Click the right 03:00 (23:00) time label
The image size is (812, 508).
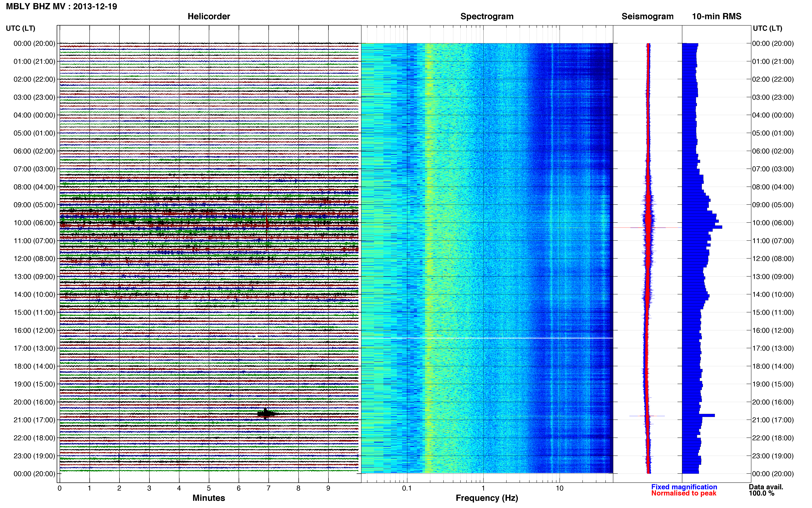click(x=773, y=97)
